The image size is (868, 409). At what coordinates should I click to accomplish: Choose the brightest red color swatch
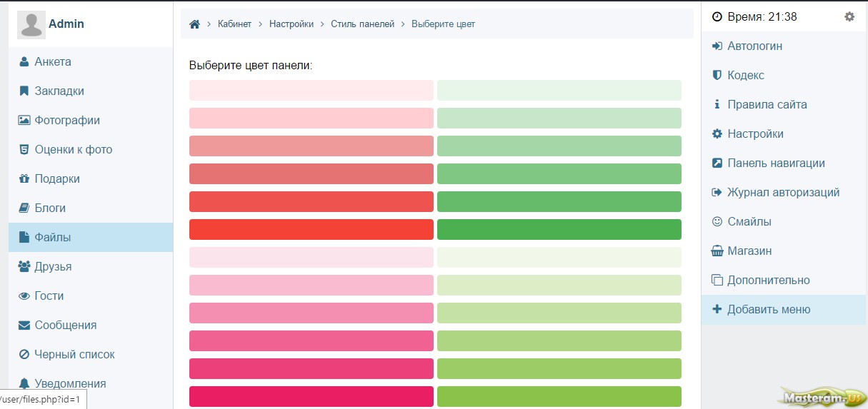311,229
